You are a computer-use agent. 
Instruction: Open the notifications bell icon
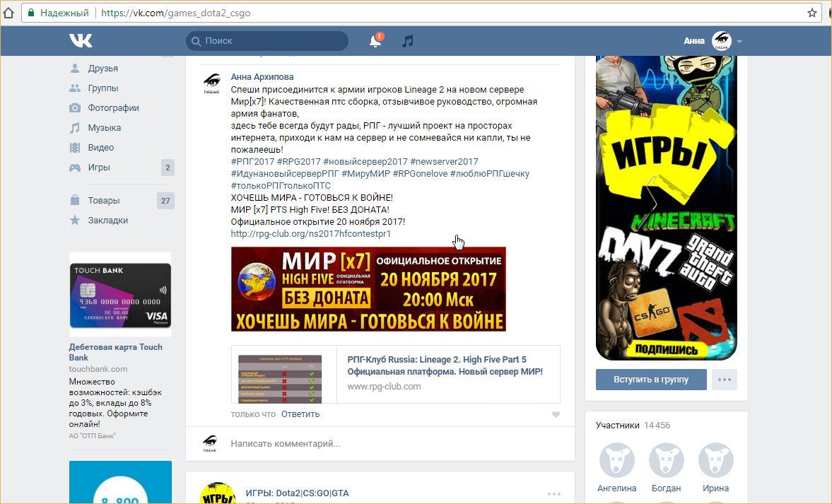click(375, 41)
